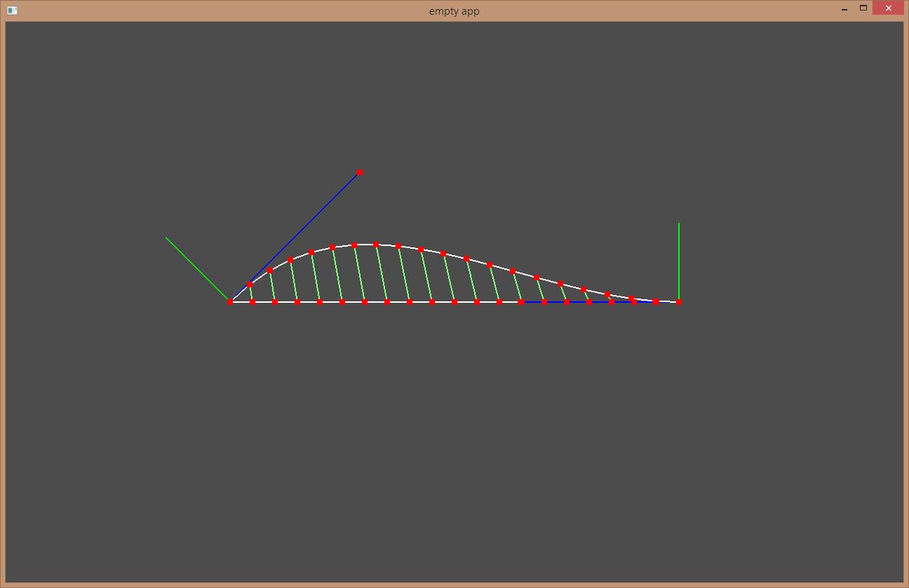Click the upper-left tip of diagonal green line
The height and width of the screenshot is (588, 909).
tap(166, 238)
